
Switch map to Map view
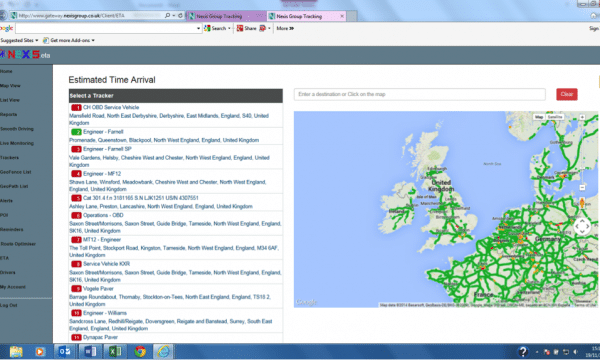[539, 117]
